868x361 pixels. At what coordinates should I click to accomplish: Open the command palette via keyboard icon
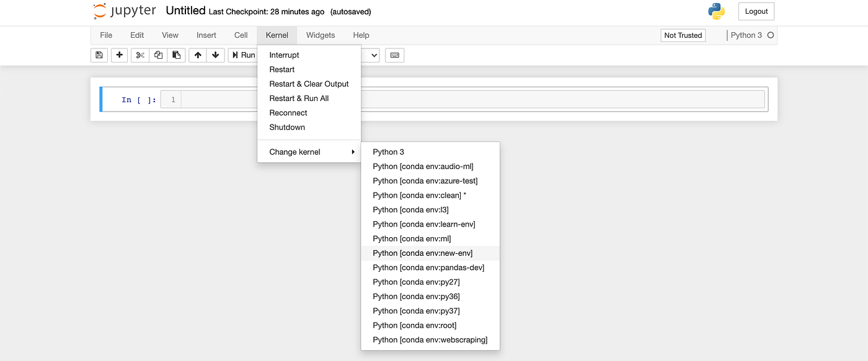(x=394, y=55)
